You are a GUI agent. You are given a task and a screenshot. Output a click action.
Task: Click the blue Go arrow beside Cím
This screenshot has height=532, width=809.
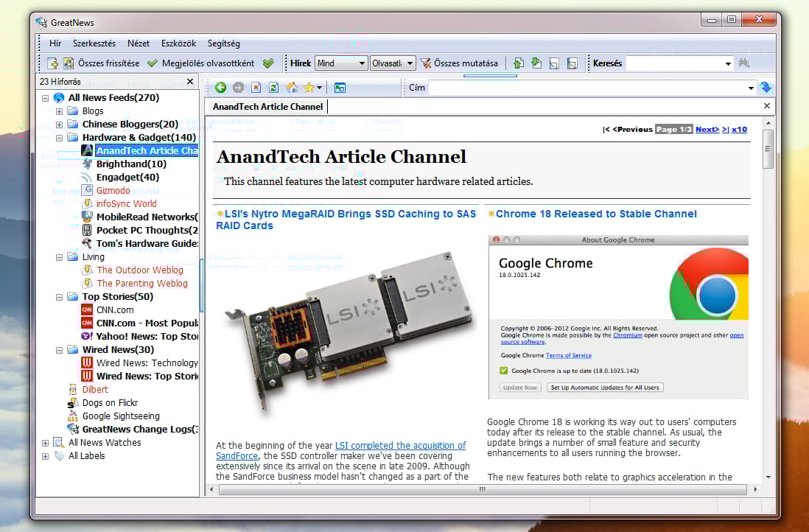pyautogui.click(x=766, y=88)
